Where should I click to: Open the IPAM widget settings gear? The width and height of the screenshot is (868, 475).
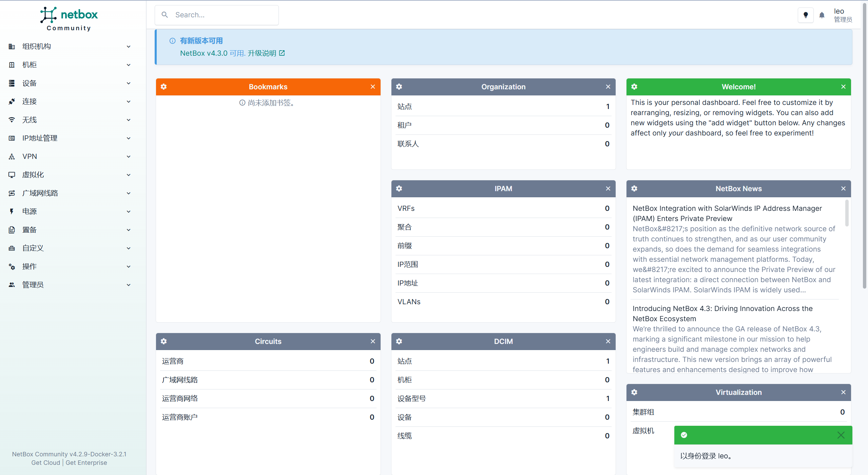pos(399,188)
